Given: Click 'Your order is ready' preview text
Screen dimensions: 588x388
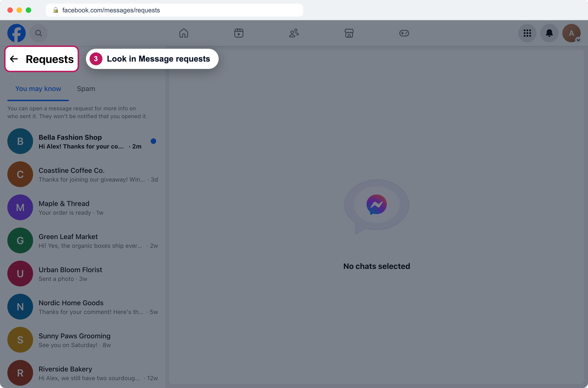Looking at the screenshot, I should tap(65, 213).
